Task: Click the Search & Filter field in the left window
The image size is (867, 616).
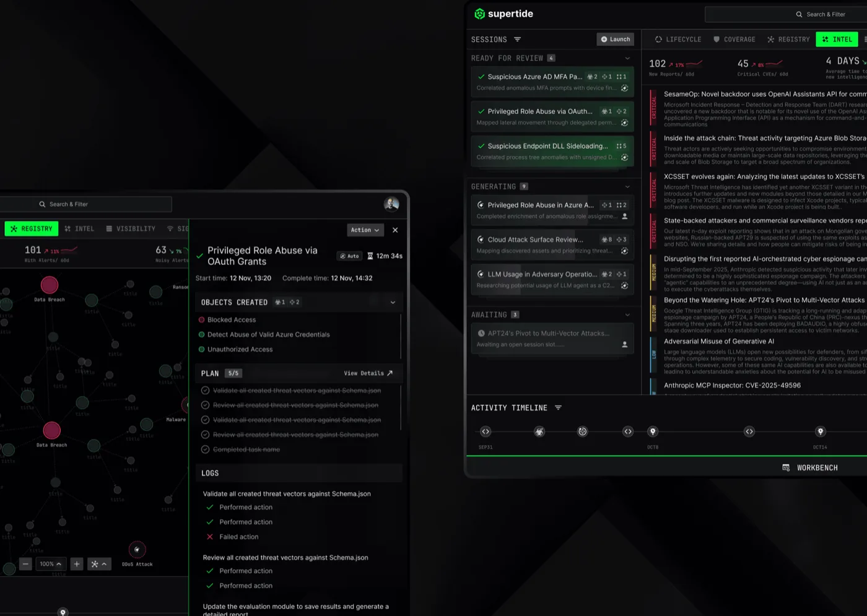Action: 85,204
